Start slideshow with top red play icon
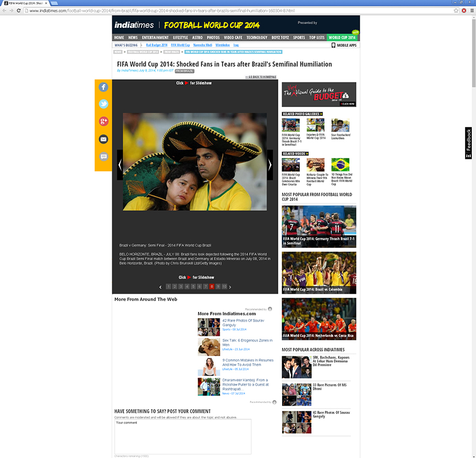The image size is (476, 458). 187,83
